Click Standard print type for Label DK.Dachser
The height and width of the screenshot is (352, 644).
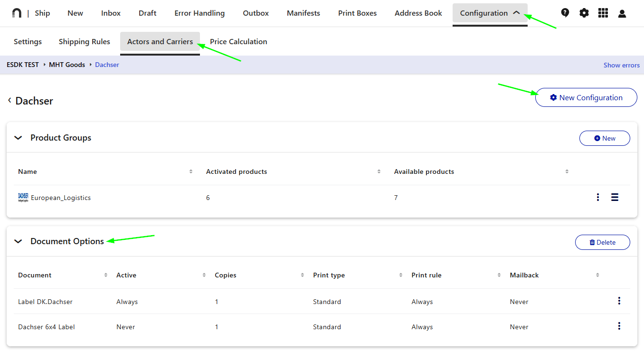[x=327, y=302]
